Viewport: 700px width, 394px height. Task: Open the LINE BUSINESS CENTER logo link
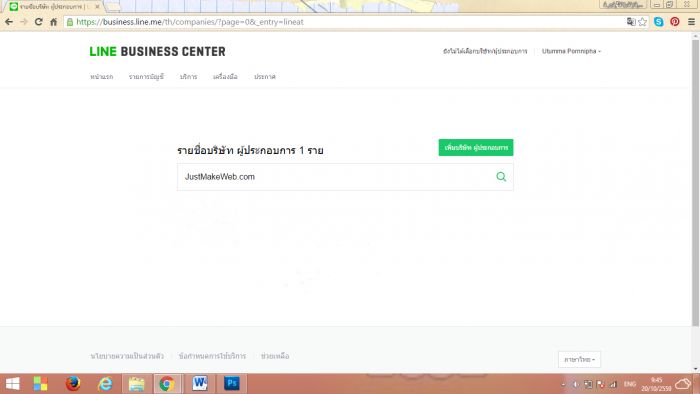(158, 52)
